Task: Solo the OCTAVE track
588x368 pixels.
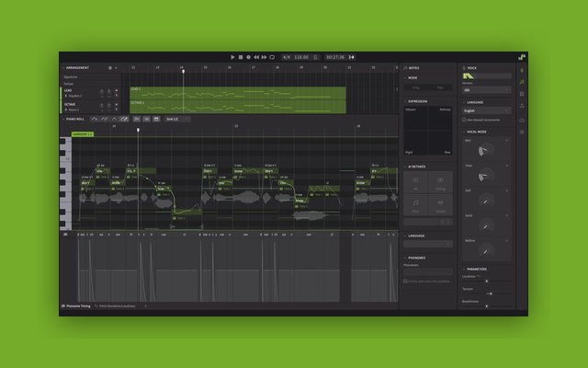Action: (x=117, y=109)
